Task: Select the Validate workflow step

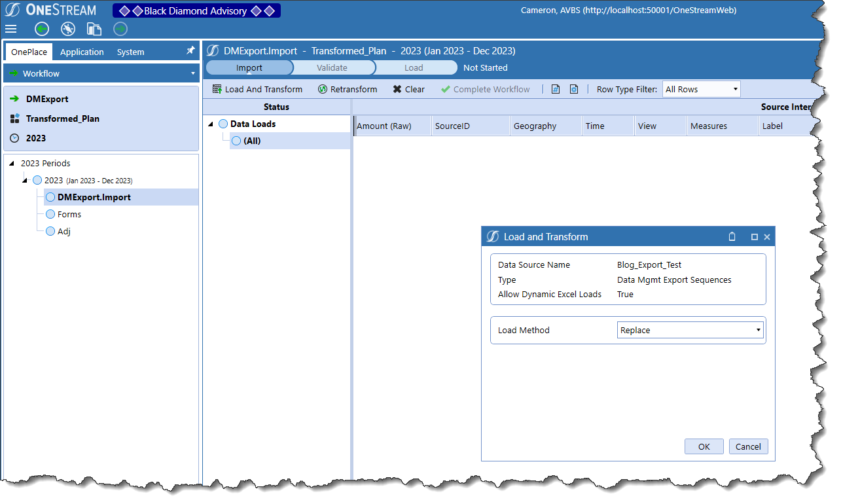Action: (x=332, y=67)
